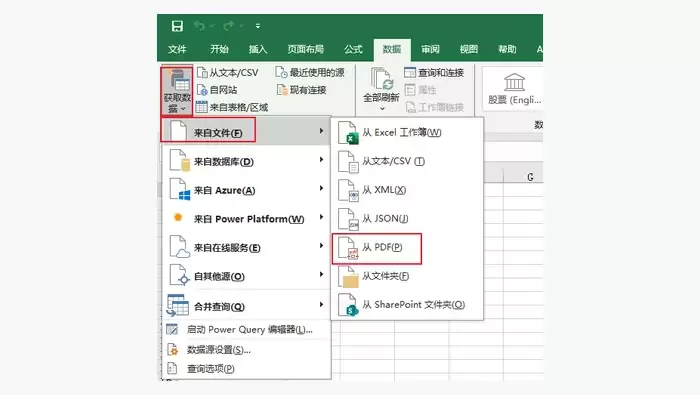Screen dimensions: 700x395
Task: Click 启动 Power Query 编辑器(L)...
Action: tap(246, 330)
